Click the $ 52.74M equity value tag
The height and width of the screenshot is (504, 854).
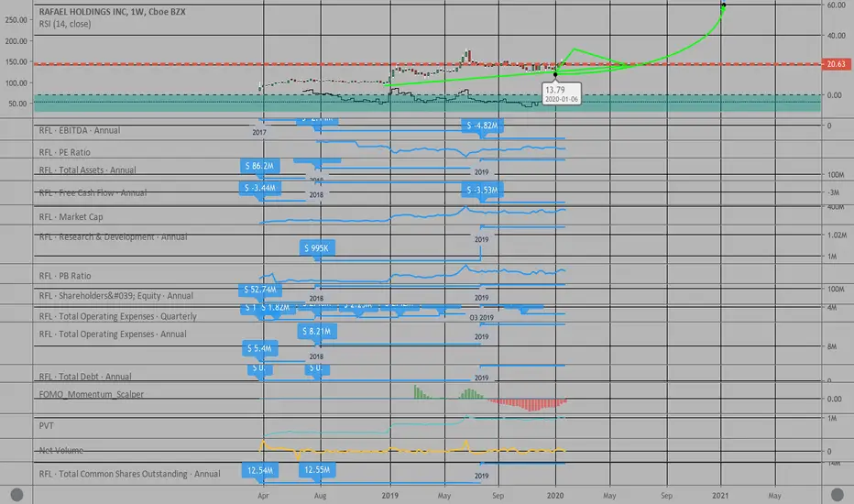[x=260, y=290]
